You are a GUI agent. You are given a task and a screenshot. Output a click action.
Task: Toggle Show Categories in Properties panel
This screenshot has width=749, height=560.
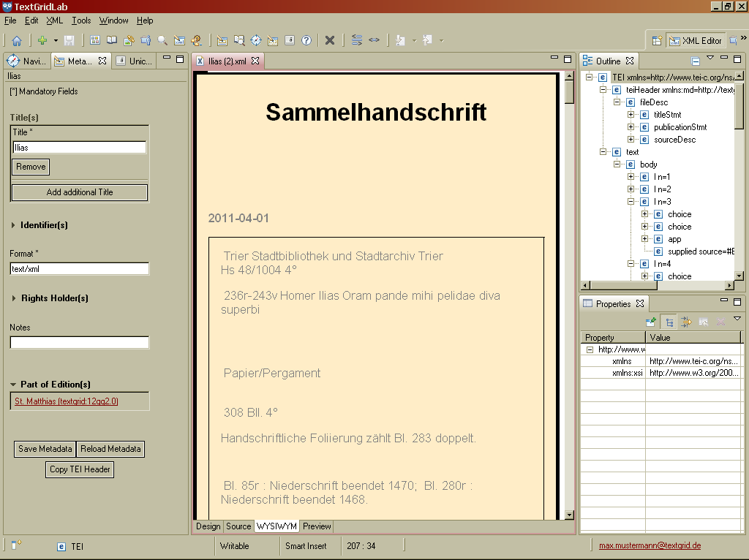click(x=669, y=322)
